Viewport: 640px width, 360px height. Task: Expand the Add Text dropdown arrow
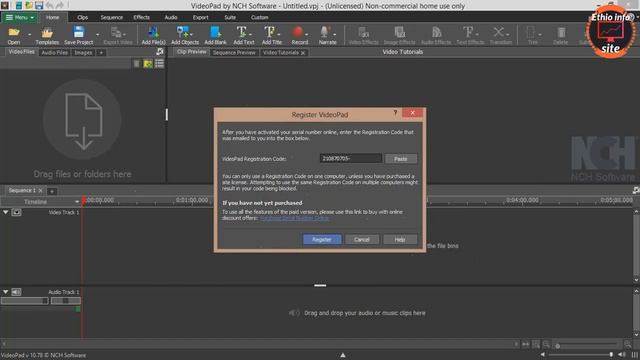[x=250, y=34]
